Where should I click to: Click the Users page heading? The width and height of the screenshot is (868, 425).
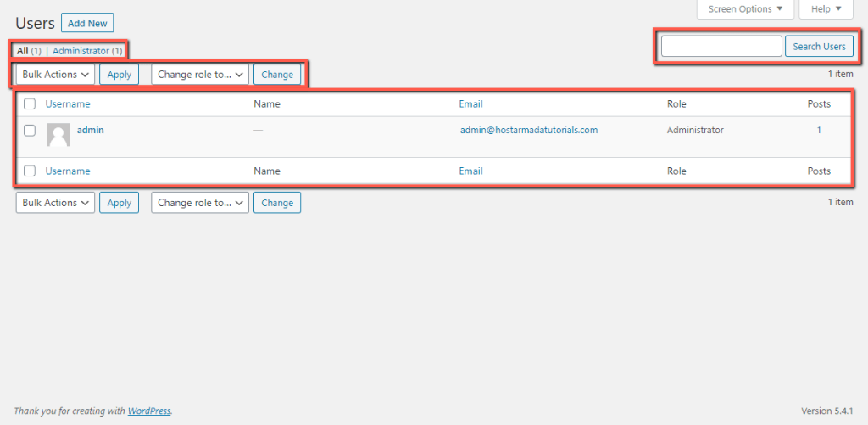pos(35,23)
